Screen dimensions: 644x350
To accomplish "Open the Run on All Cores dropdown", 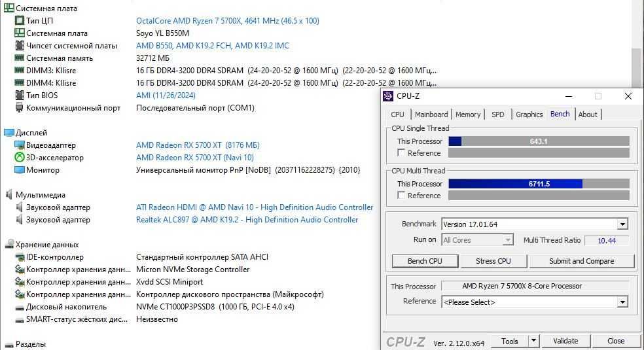I will (x=508, y=240).
